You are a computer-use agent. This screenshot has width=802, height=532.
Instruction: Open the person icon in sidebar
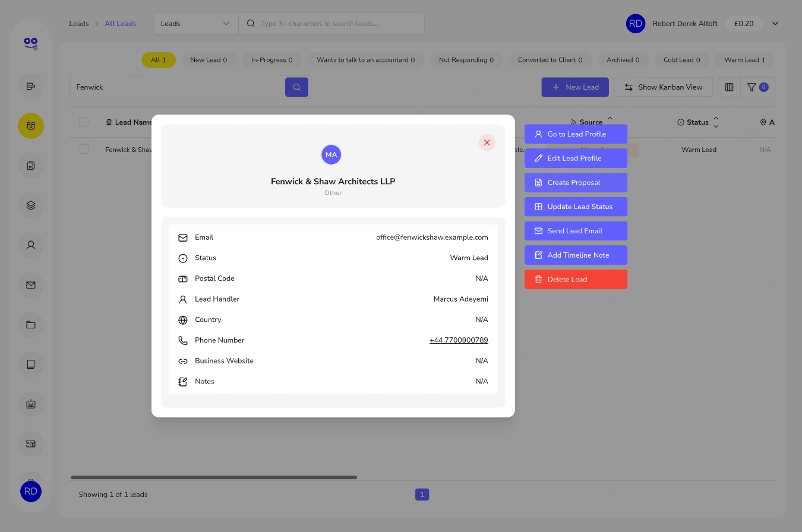click(x=31, y=245)
